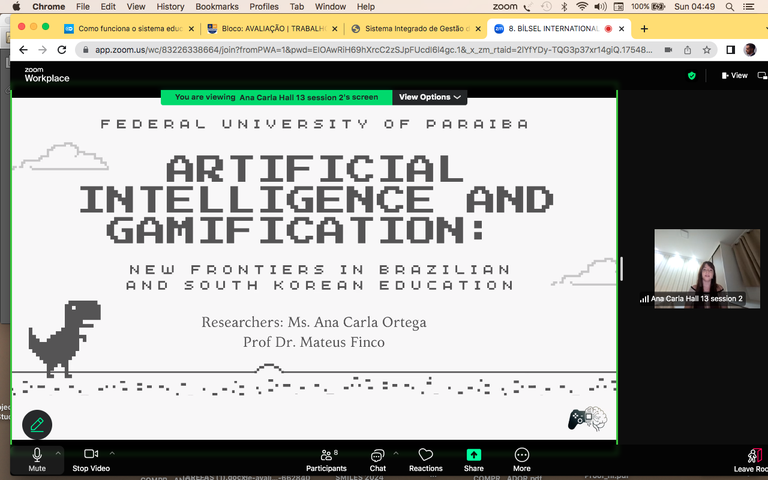The width and height of the screenshot is (768, 480).
Task: Expand audio options arrow beside Mute
Action: 59,452
